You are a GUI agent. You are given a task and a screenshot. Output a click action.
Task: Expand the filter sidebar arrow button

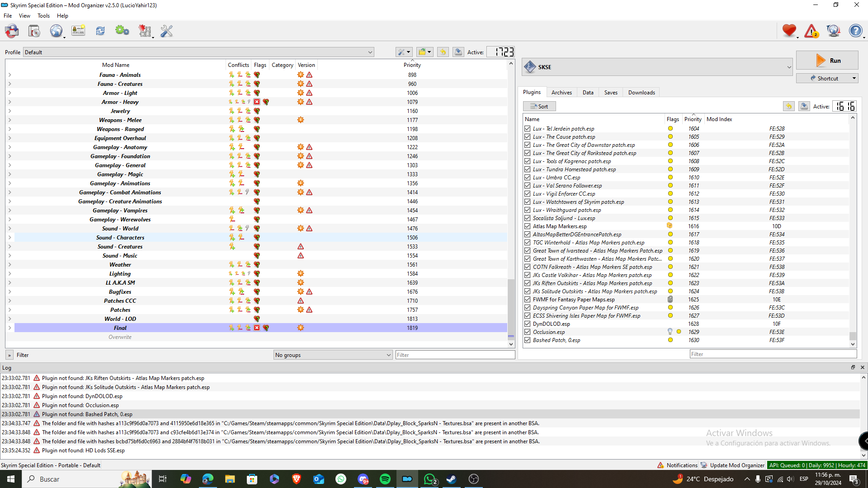pyautogui.click(x=9, y=355)
